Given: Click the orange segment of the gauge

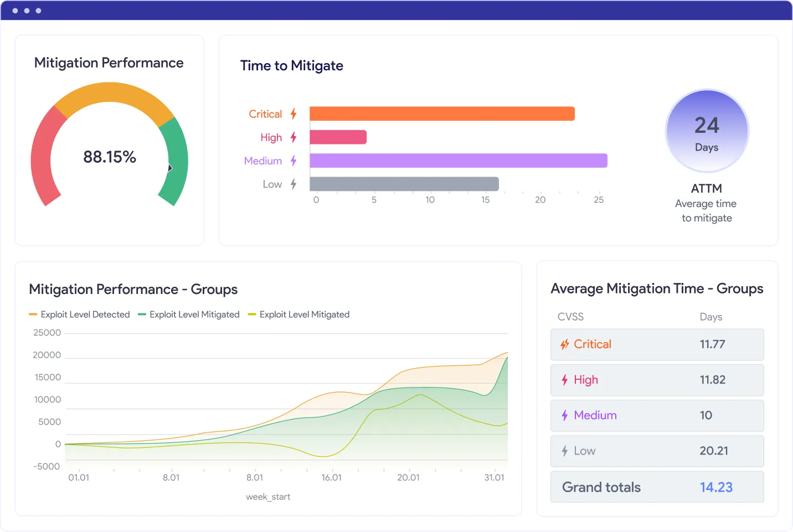Looking at the screenshot, I should pyautogui.click(x=114, y=92).
